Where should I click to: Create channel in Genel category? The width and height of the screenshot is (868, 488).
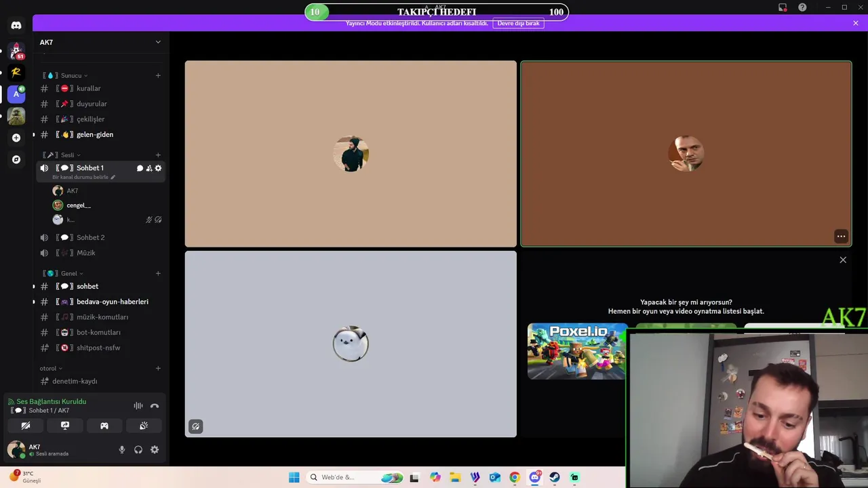pos(158,273)
